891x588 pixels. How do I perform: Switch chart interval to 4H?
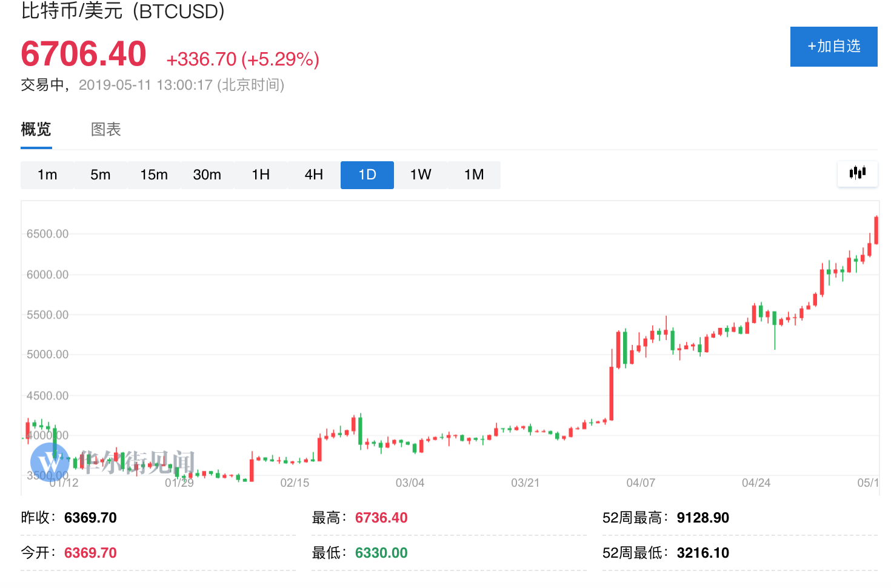tap(313, 175)
